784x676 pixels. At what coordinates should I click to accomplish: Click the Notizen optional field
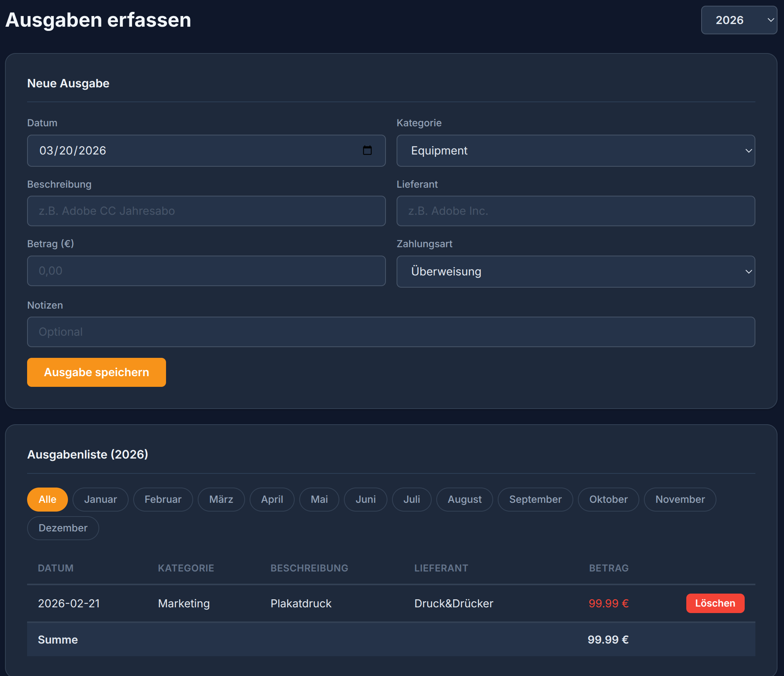[391, 332]
